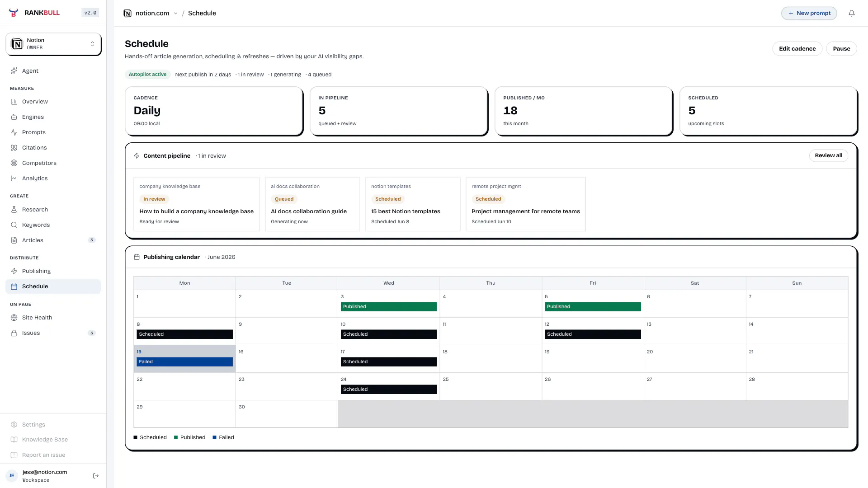This screenshot has width=868, height=488.
Task: Go to Engines section
Action: click(53, 117)
